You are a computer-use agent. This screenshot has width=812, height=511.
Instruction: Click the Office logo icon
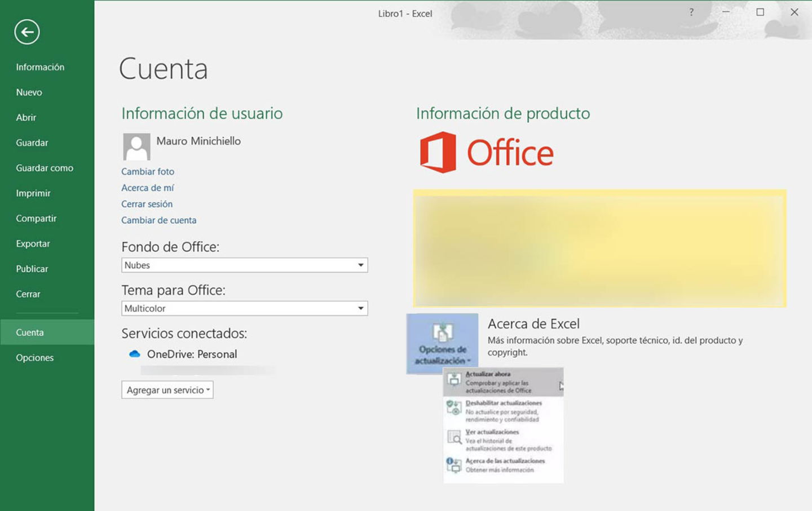pyautogui.click(x=438, y=152)
